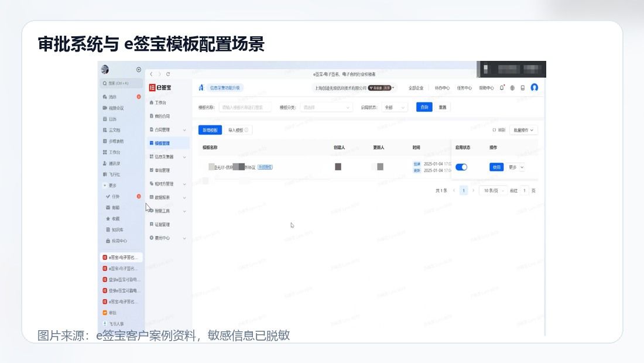Viewport: 644px width, 363px height.
Task: Open 应用中心 app center in the sidebar
Action: [x=117, y=241]
